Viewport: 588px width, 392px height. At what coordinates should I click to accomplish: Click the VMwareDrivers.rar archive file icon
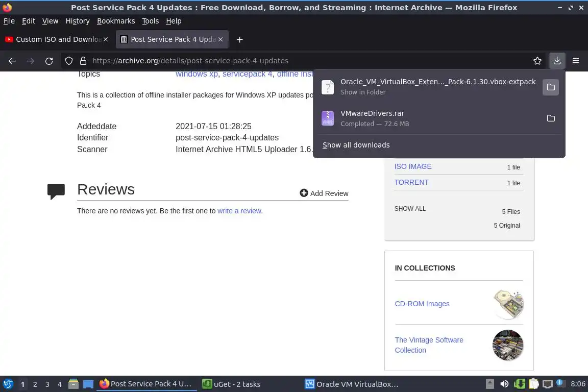tap(327, 118)
